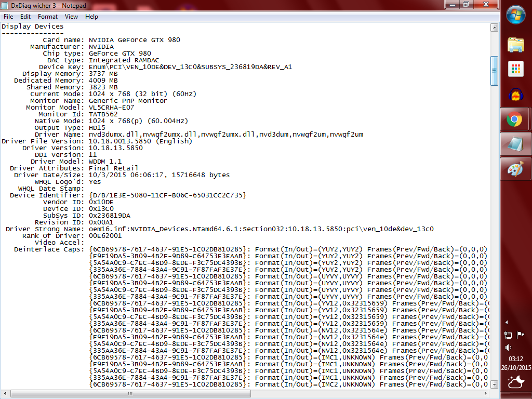Open the File menu
The height and width of the screenshot is (399, 532).
[8, 16]
